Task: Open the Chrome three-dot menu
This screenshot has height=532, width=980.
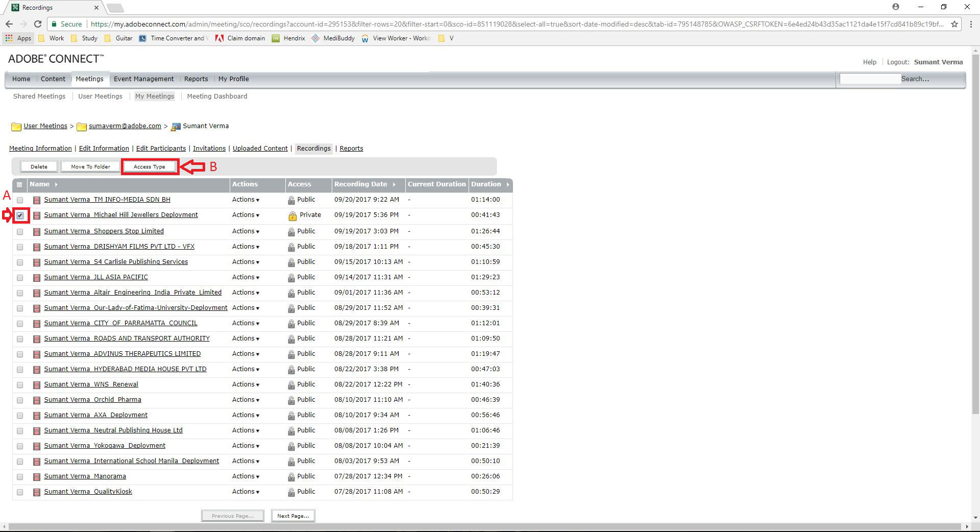Action: [x=970, y=24]
